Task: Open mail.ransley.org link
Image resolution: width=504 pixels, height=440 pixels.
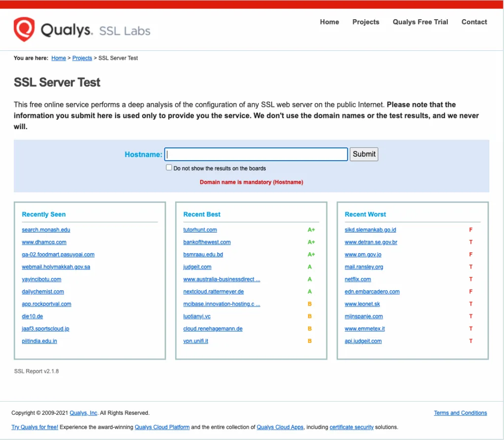Action: (364, 267)
